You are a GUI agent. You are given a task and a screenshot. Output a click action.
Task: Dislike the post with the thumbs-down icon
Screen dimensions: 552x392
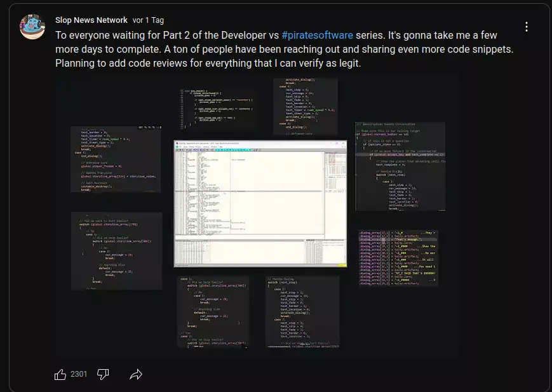103,374
